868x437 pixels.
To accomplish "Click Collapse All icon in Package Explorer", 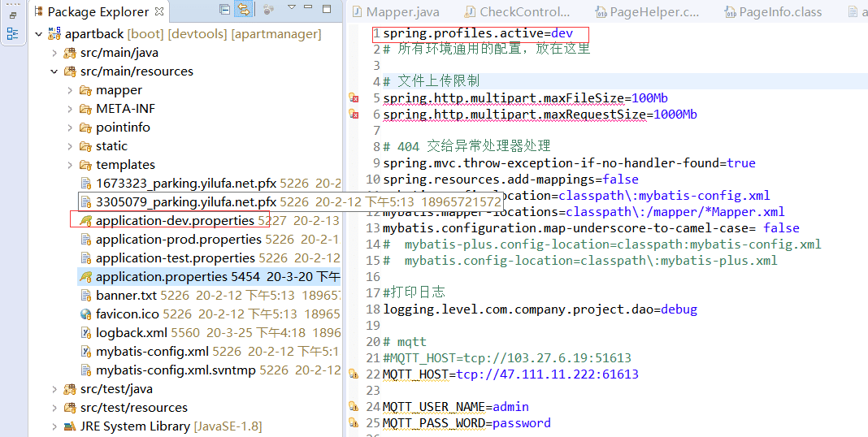I will (225, 10).
